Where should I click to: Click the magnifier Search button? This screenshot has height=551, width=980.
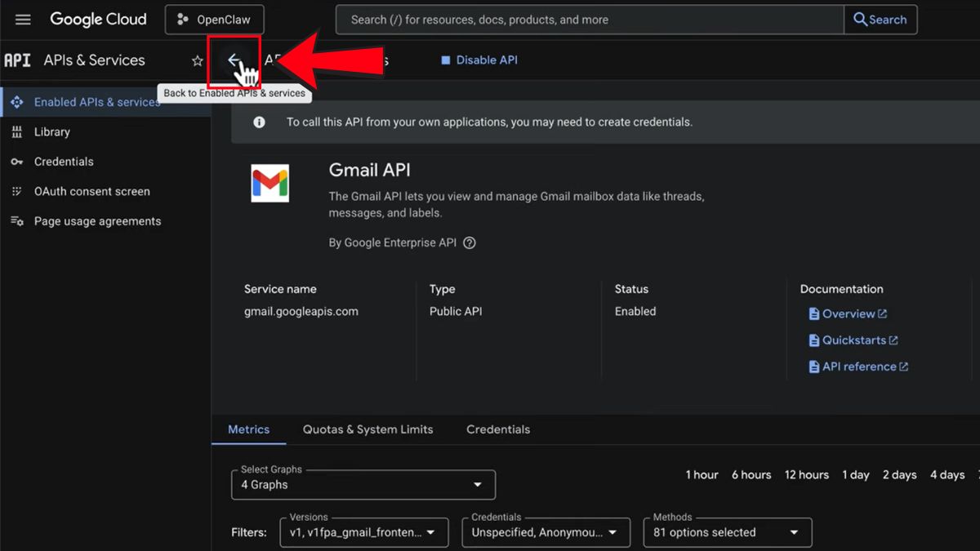pos(880,20)
